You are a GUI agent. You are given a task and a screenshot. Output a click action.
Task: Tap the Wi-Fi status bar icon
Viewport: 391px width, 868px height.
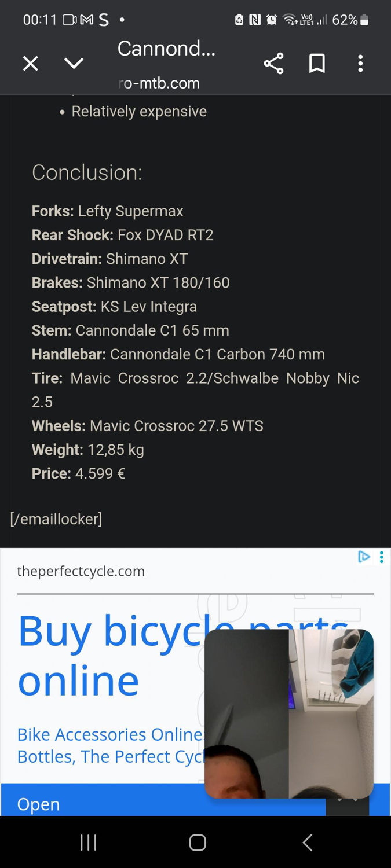coord(290,19)
